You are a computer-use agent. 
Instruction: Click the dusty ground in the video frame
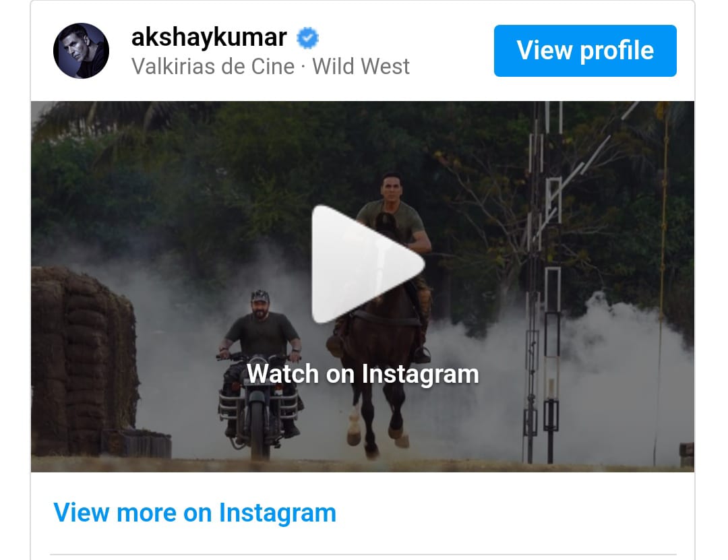point(362,464)
